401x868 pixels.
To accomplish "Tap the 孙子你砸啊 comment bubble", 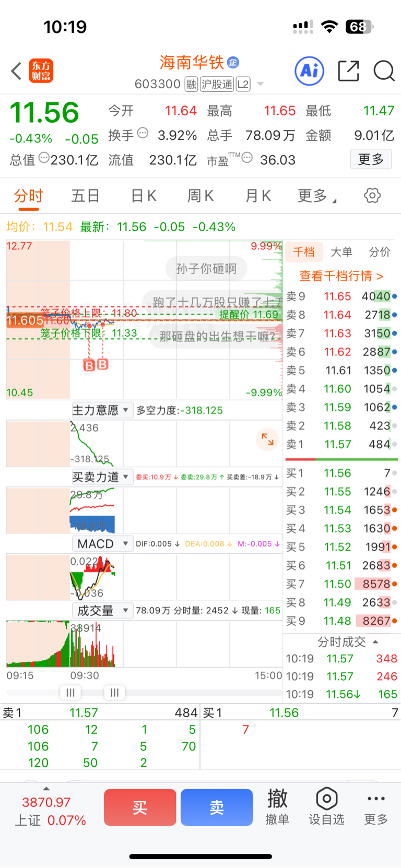I will click(206, 269).
